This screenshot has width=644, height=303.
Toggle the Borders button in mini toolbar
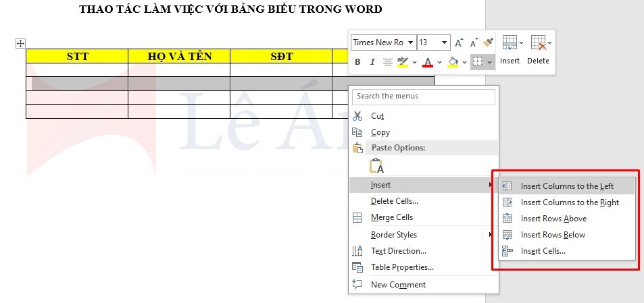click(x=477, y=62)
